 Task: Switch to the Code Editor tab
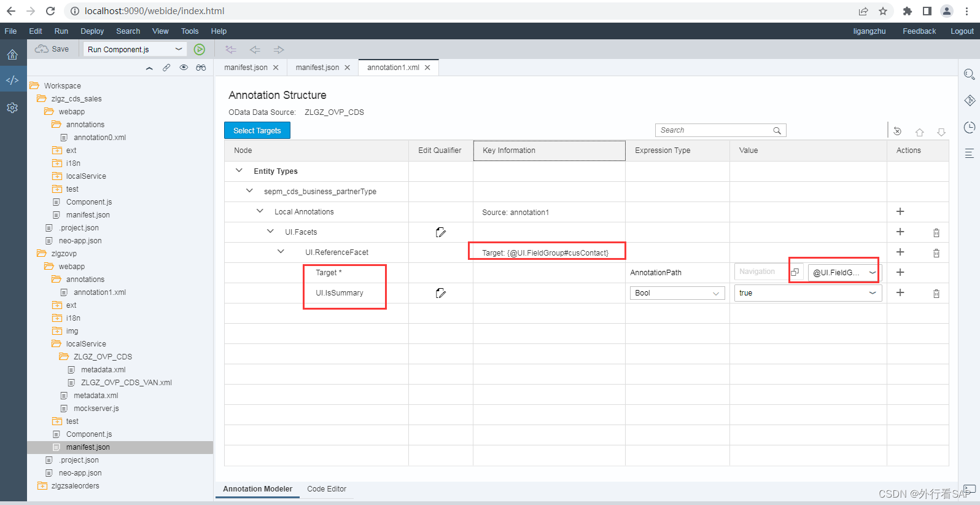[327, 489]
